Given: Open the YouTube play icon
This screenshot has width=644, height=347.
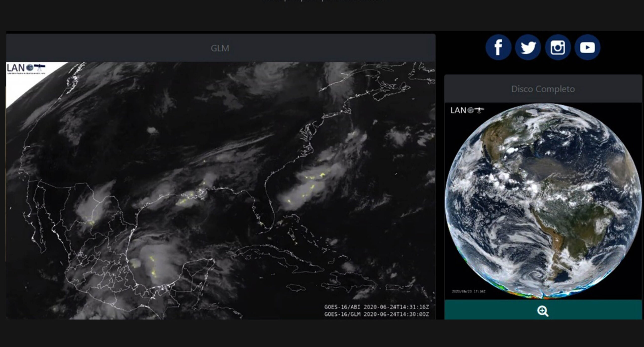Looking at the screenshot, I should (x=587, y=47).
